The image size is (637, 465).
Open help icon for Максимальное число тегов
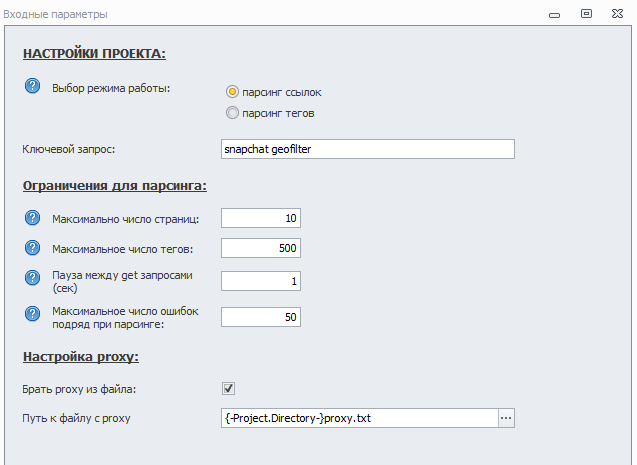pos(31,247)
